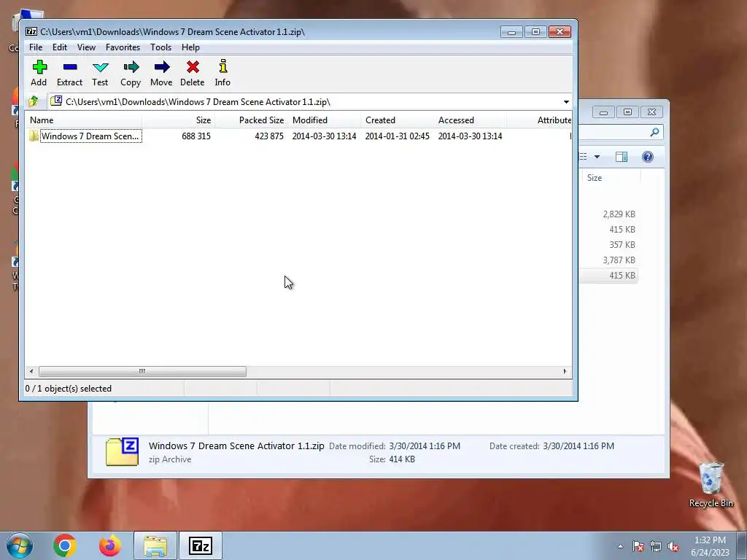Click the Created date 2014-01-31 02:45
This screenshot has height=560, width=747.
coord(397,136)
